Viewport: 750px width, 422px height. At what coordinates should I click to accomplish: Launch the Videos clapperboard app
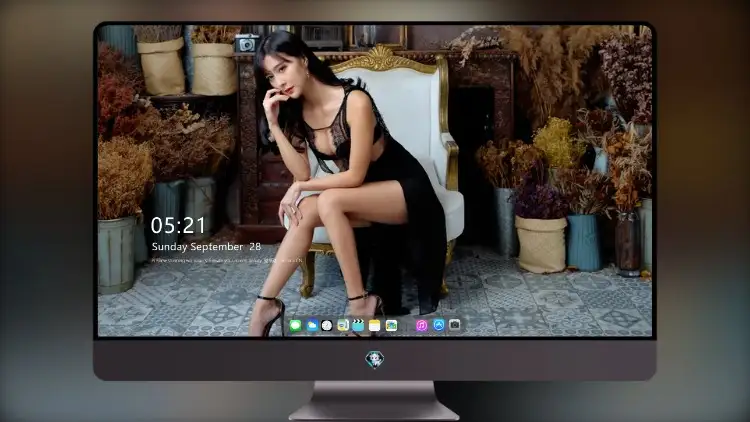(358, 326)
